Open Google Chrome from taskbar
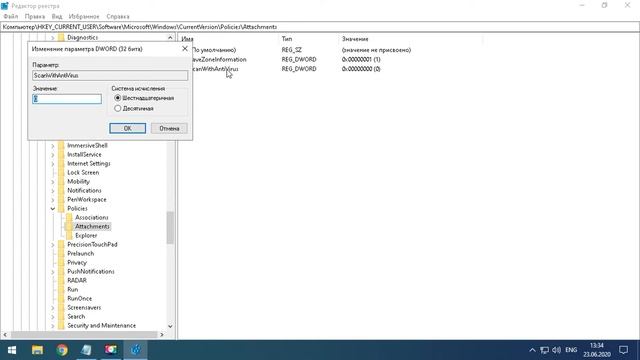The width and height of the screenshot is (640, 360). (x=62, y=350)
